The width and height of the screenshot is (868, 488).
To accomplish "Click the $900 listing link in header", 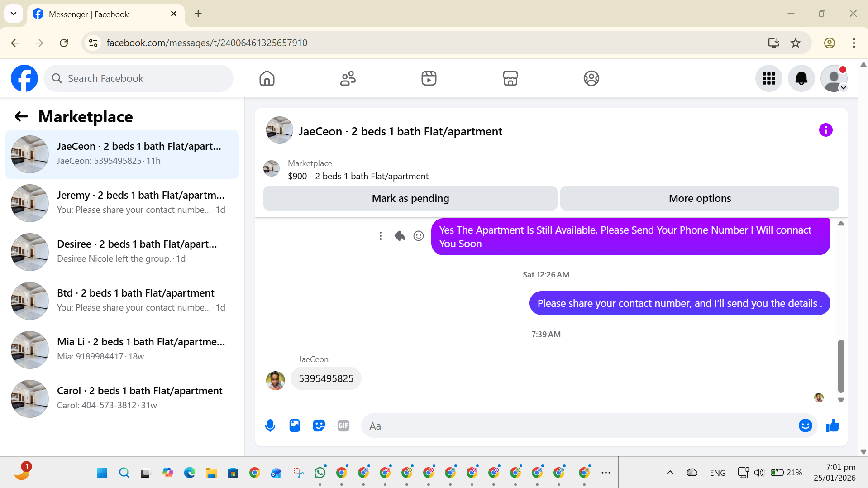I will pyautogui.click(x=358, y=176).
